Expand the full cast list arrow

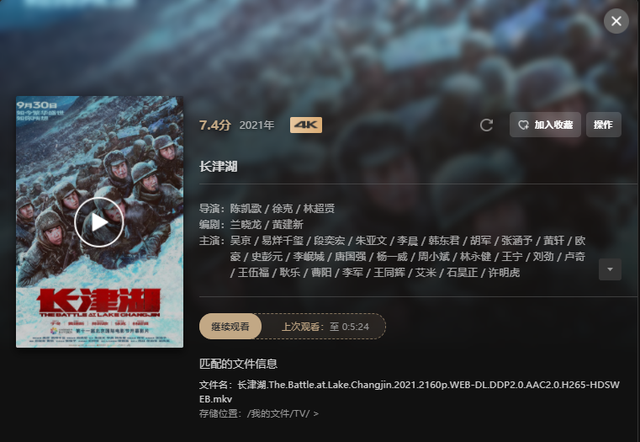coord(610,269)
